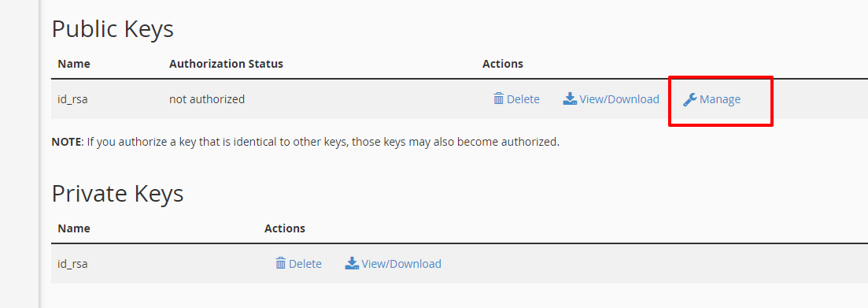Click the trash icon for public key id_rsa
Image resolution: width=868 pixels, height=308 pixels.
pyautogui.click(x=499, y=99)
